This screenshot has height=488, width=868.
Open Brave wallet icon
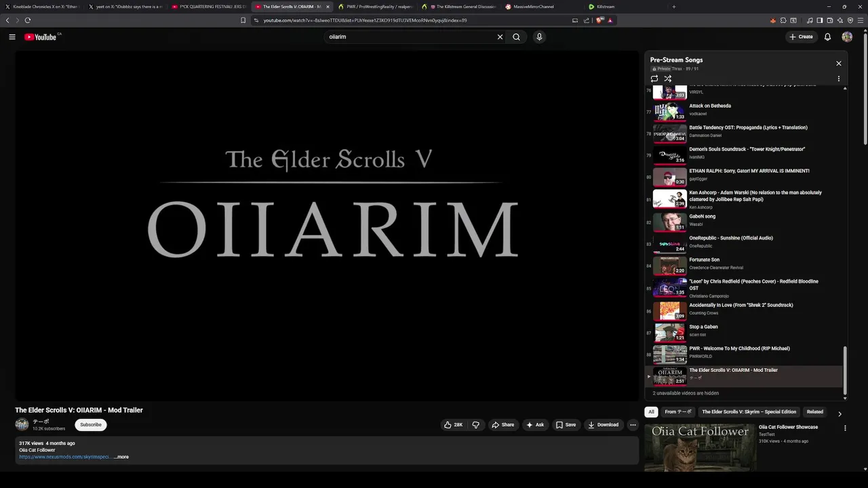(x=830, y=20)
